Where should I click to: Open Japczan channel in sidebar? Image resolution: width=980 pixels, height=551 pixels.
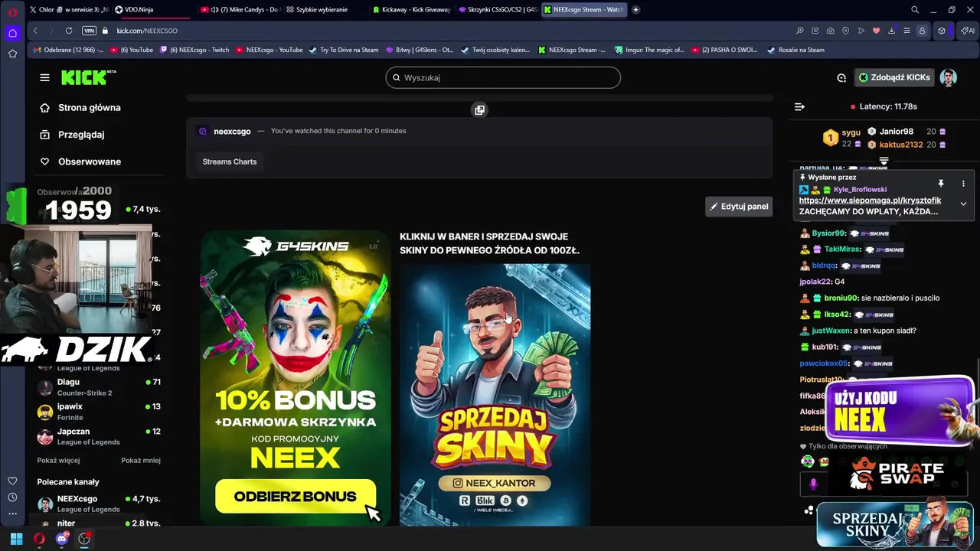tap(99, 436)
